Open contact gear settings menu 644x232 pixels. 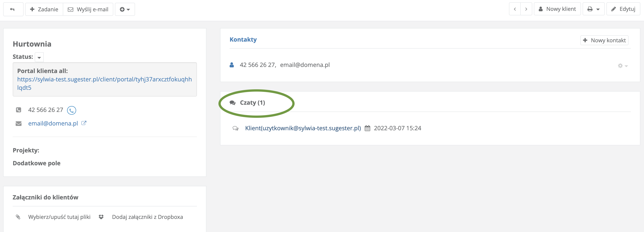pyautogui.click(x=622, y=66)
